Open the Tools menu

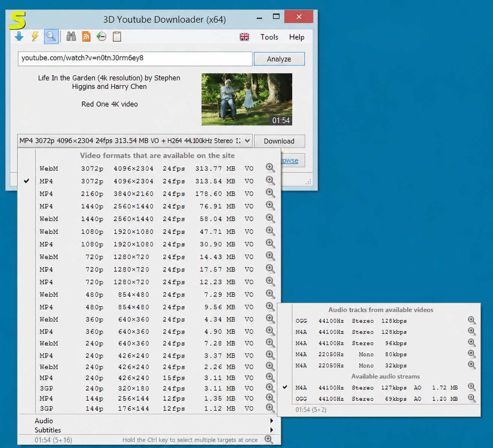point(269,37)
